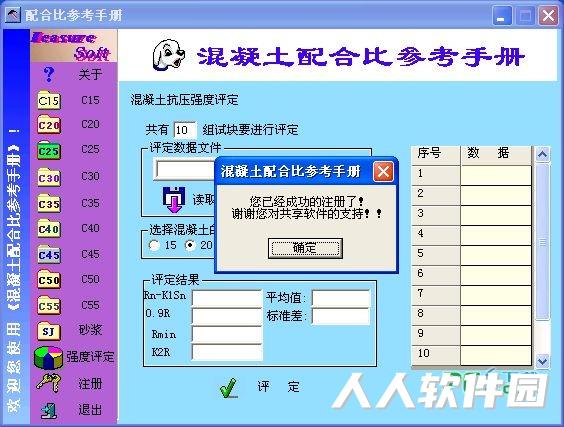Click the floppy disk read-file icon

point(174,200)
